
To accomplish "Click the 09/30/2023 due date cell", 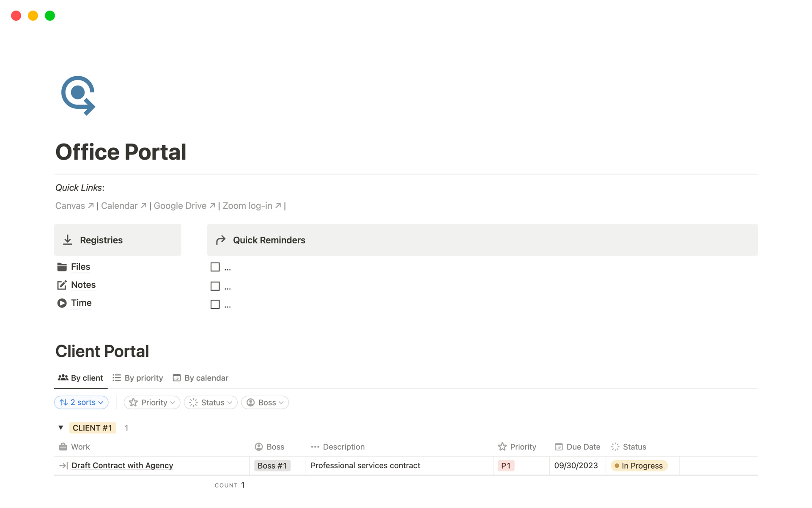I will (577, 466).
